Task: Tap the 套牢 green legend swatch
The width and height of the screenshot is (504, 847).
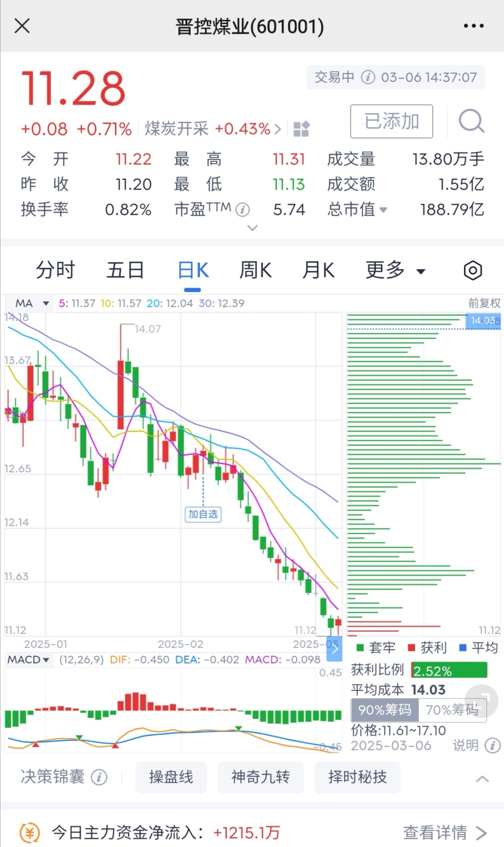Action: 360,648
